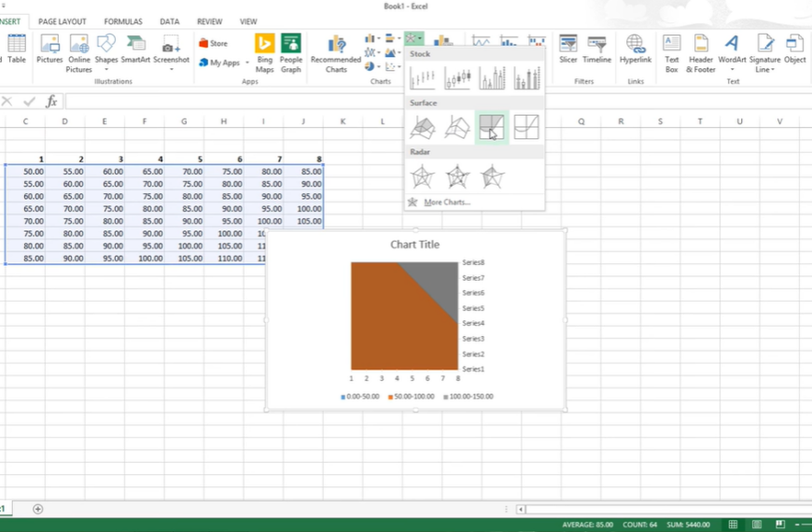This screenshot has width=812, height=532.
Task: Switch to the Review tab
Action: point(209,21)
